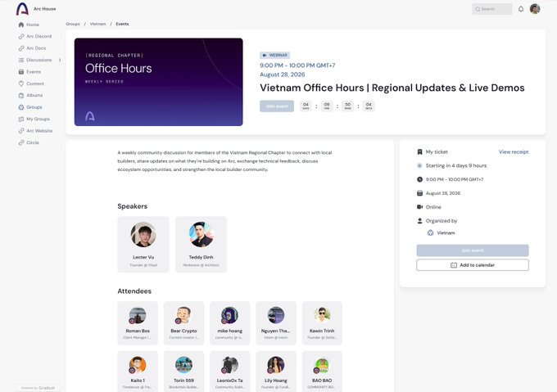Screen dimensions: 557x392
Task: Click the Search field
Action: pyautogui.click(x=492, y=9)
